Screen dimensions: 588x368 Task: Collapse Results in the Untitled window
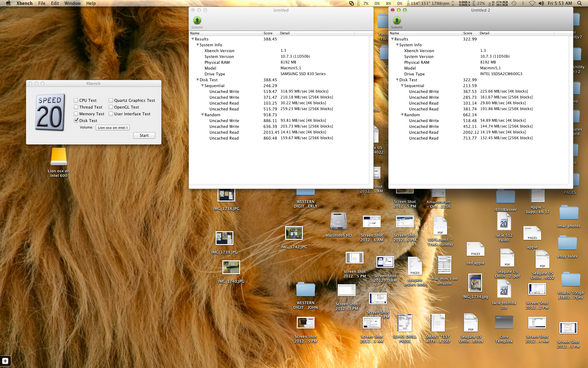(x=193, y=39)
